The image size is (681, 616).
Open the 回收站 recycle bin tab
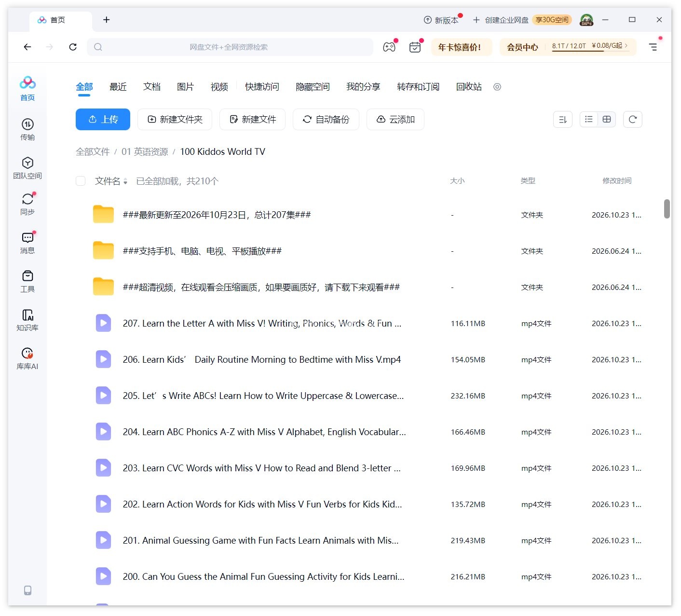[469, 87]
